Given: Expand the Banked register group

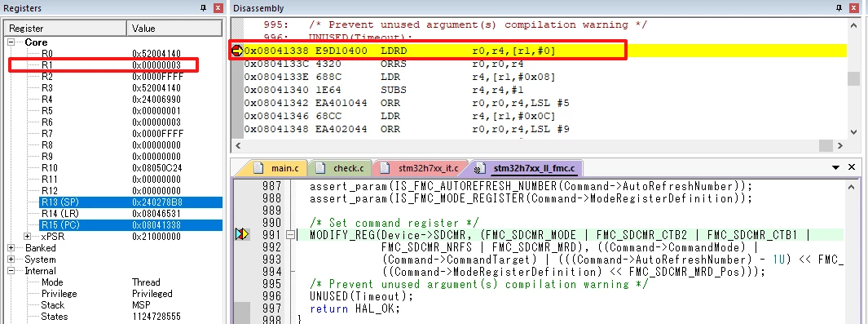Looking at the screenshot, I should point(11,248).
